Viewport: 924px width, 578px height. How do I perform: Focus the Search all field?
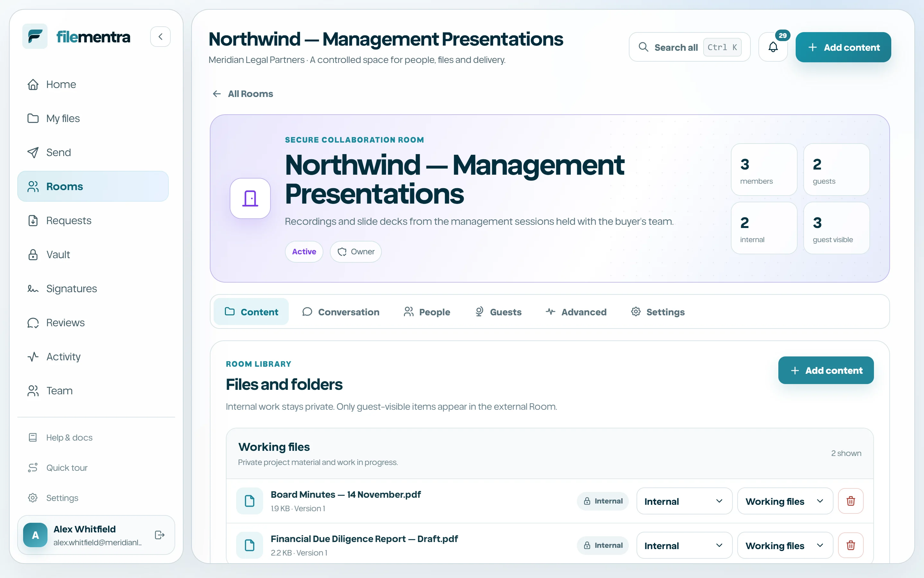tap(689, 47)
